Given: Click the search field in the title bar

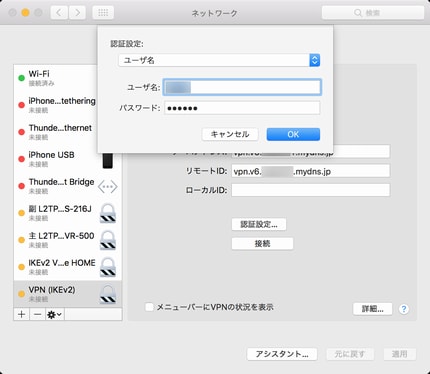Looking at the screenshot, I should pos(373,13).
